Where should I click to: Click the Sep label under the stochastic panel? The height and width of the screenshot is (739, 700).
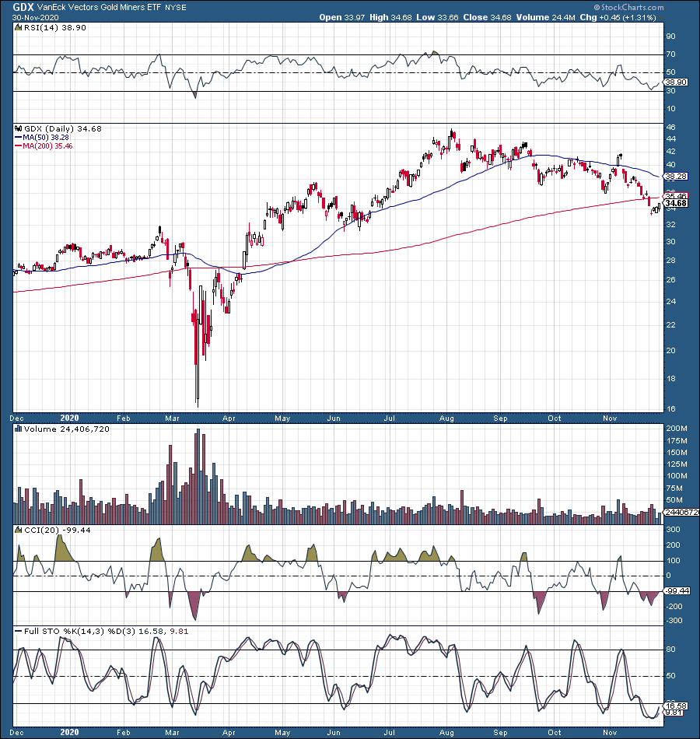pyautogui.click(x=500, y=733)
